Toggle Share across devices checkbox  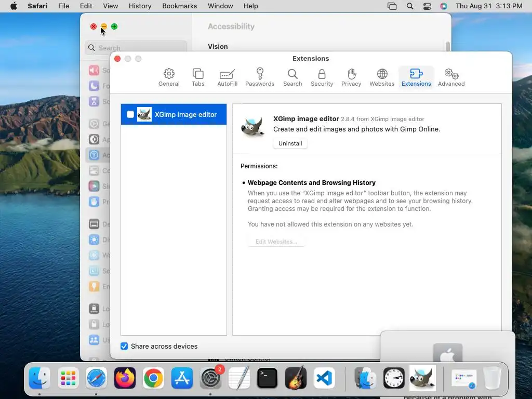pyautogui.click(x=124, y=346)
